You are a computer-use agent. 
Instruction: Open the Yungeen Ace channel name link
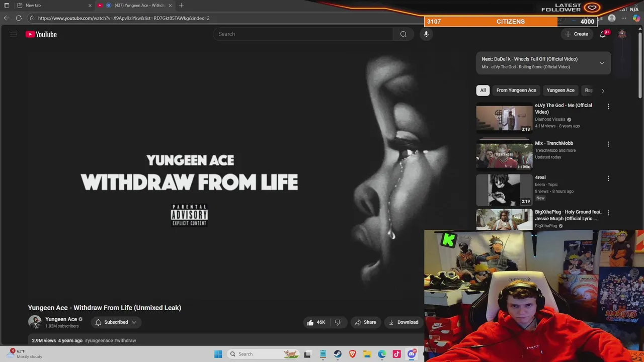tap(61, 319)
